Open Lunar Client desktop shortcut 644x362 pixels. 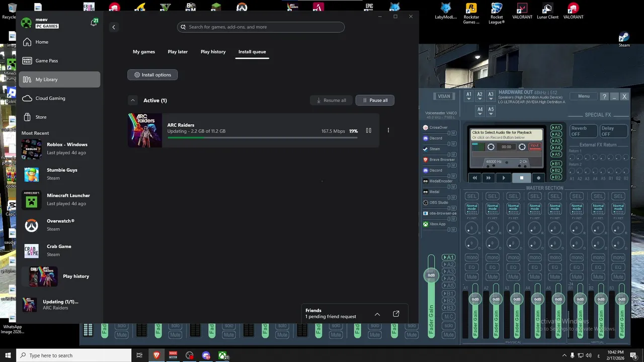(x=547, y=11)
